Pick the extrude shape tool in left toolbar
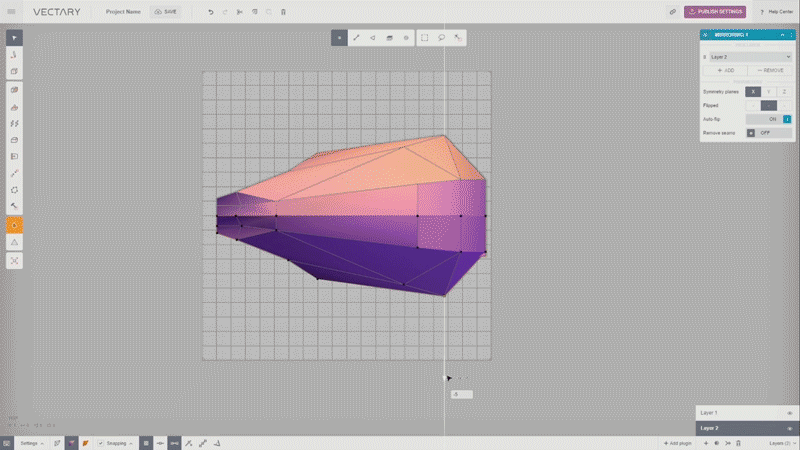Viewport: 800px width, 450px height. coord(14,107)
